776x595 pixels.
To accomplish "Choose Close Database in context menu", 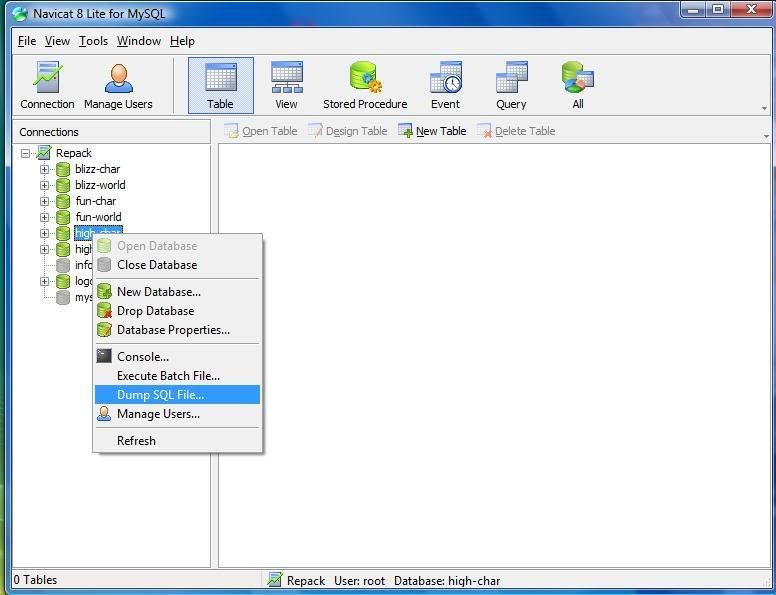I will pyautogui.click(x=177, y=265).
